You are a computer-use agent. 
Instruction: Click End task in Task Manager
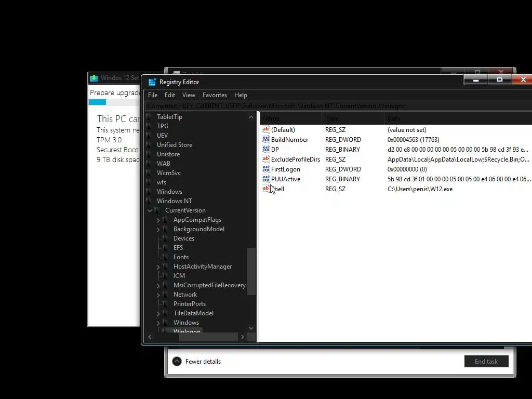coord(486,362)
